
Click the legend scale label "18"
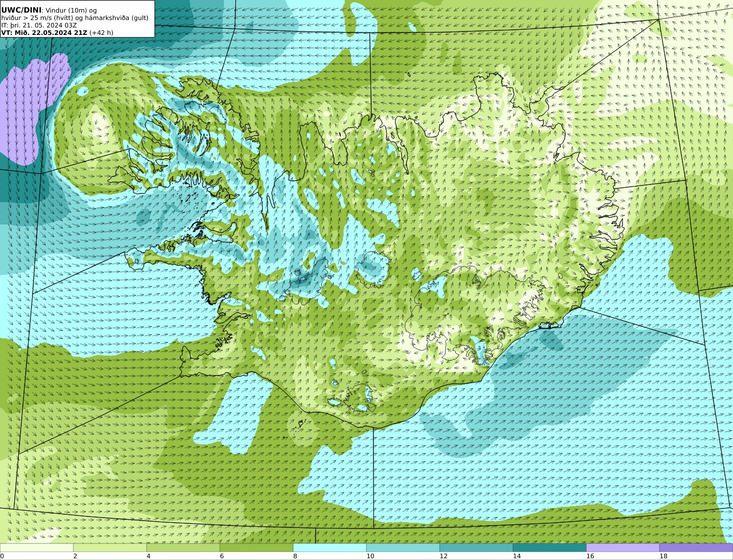click(x=663, y=556)
